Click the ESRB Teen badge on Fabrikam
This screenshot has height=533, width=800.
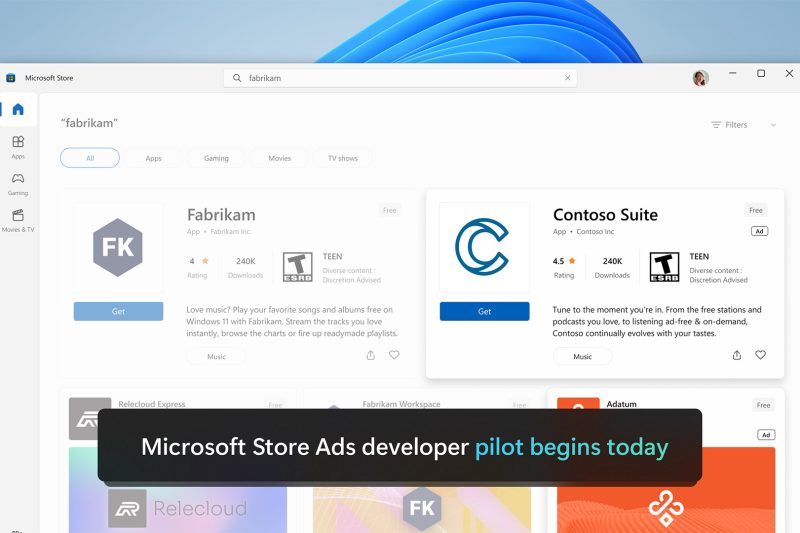coord(297,267)
